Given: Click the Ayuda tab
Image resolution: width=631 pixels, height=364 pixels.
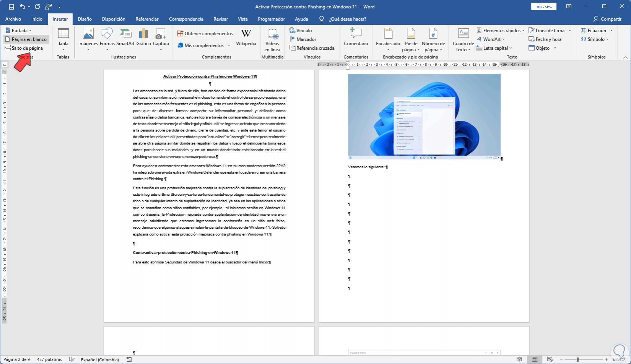Looking at the screenshot, I should [302, 19].
